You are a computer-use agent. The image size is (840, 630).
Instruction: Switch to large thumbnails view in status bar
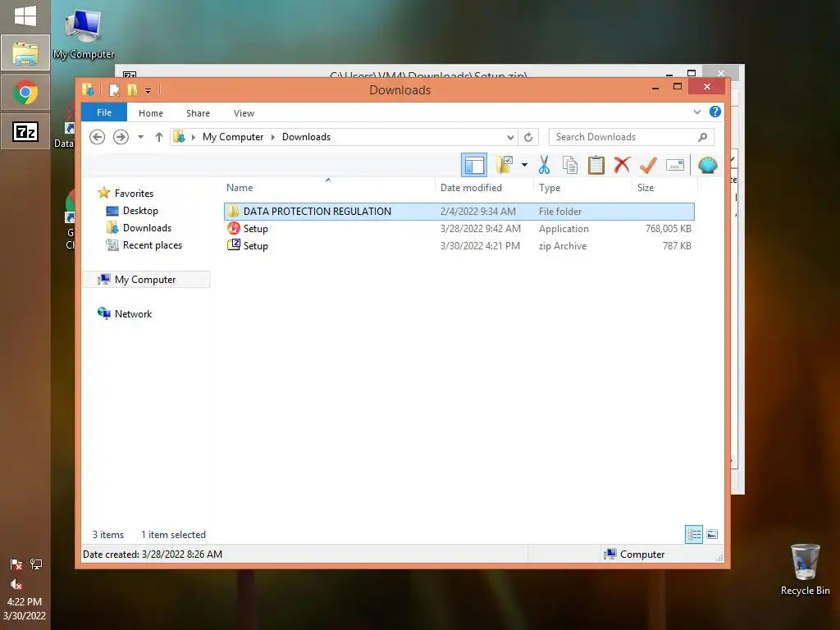point(712,534)
